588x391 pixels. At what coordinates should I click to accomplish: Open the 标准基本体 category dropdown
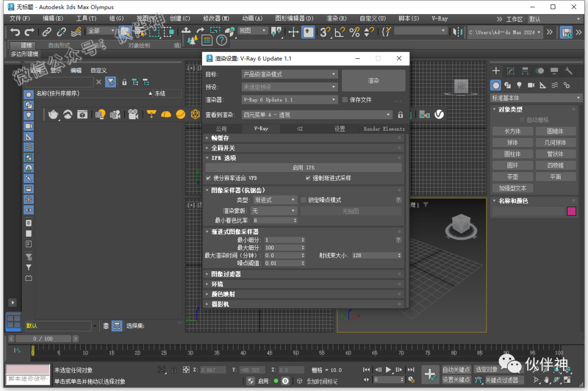coord(536,98)
